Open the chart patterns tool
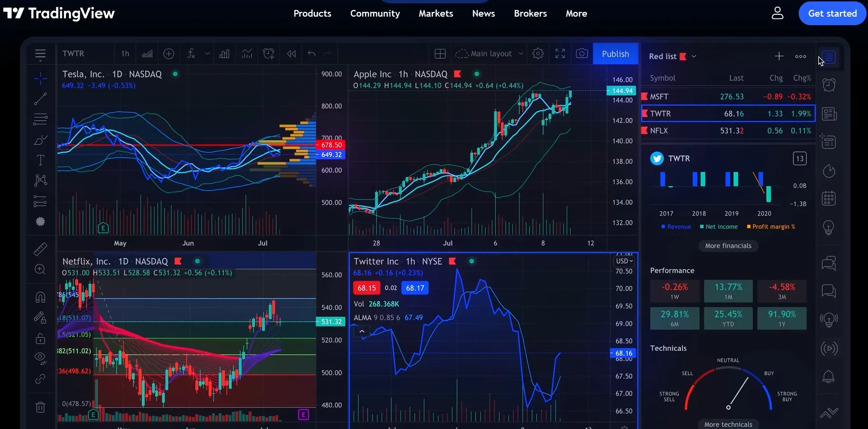The image size is (868, 429). pyautogui.click(x=40, y=180)
